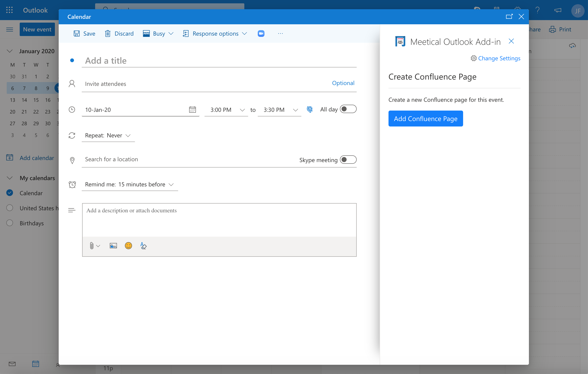Click the Add a title field
The width and height of the screenshot is (588, 374).
(x=219, y=61)
